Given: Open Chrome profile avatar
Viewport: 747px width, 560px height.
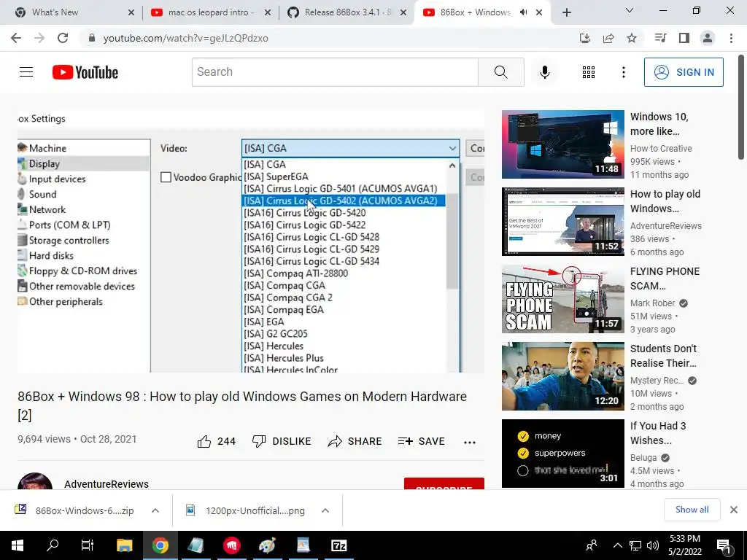Looking at the screenshot, I should (708, 38).
